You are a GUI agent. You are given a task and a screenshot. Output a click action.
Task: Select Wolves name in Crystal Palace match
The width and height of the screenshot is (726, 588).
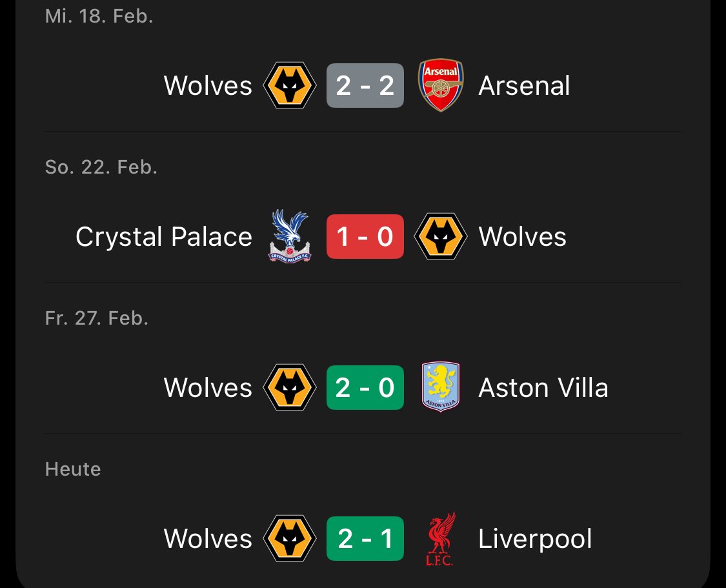[522, 237]
